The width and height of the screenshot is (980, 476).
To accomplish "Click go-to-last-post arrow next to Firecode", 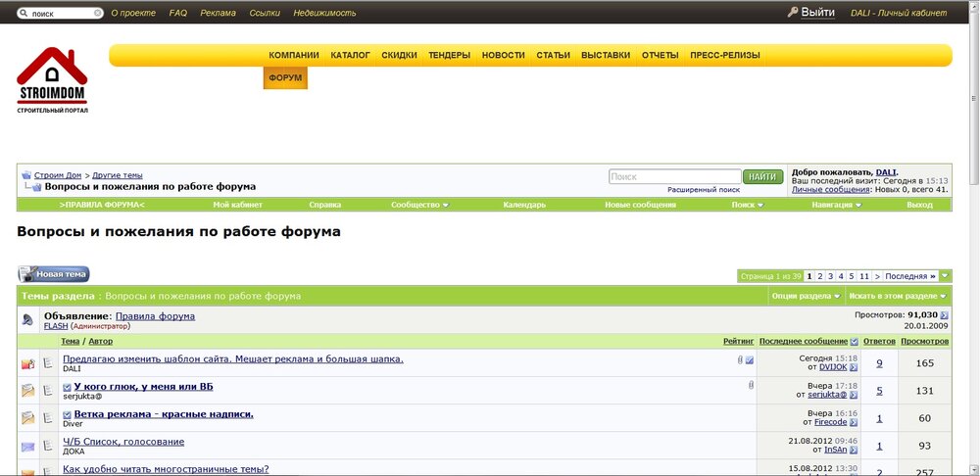I will (x=854, y=422).
